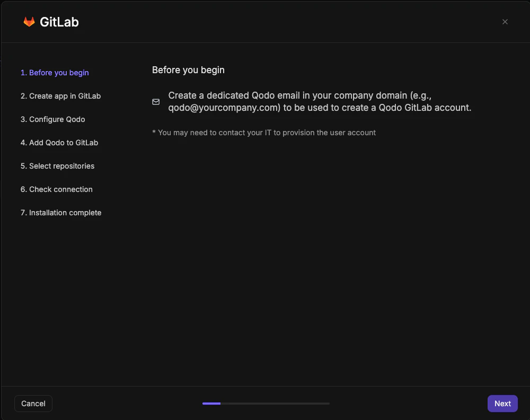The image size is (530, 420).
Task: Close the GitLab setup dialog
Action: (x=505, y=22)
